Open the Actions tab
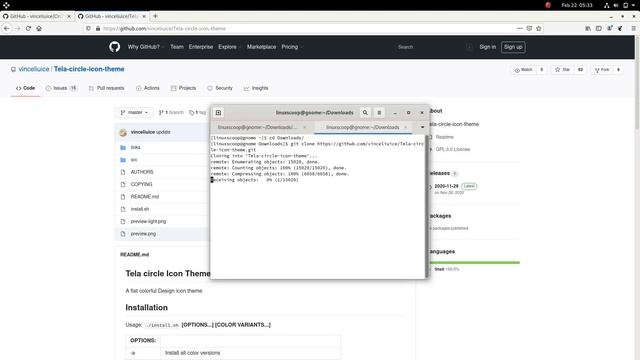Screen dimensions: 640x360 click(x=148, y=88)
